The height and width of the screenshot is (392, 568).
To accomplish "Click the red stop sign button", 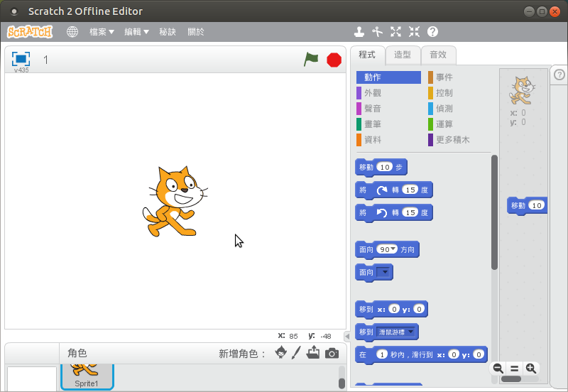I will (334, 60).
